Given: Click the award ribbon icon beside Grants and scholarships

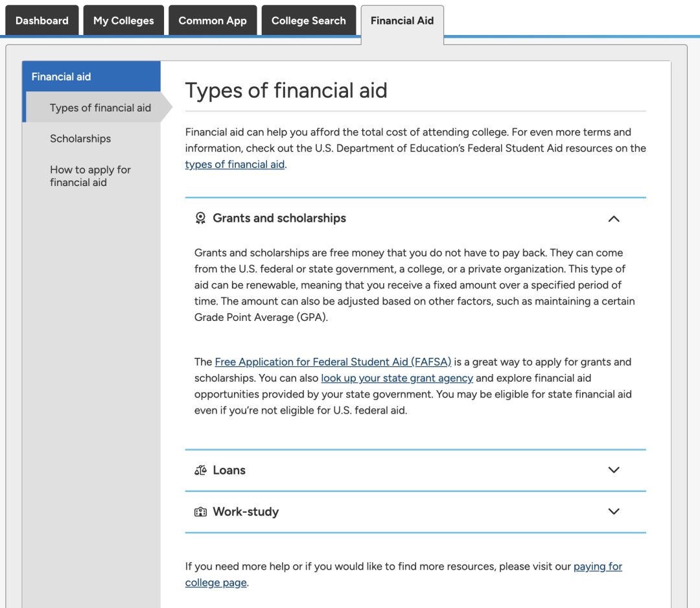Looking at the screenshot, I should pos(200,218).
